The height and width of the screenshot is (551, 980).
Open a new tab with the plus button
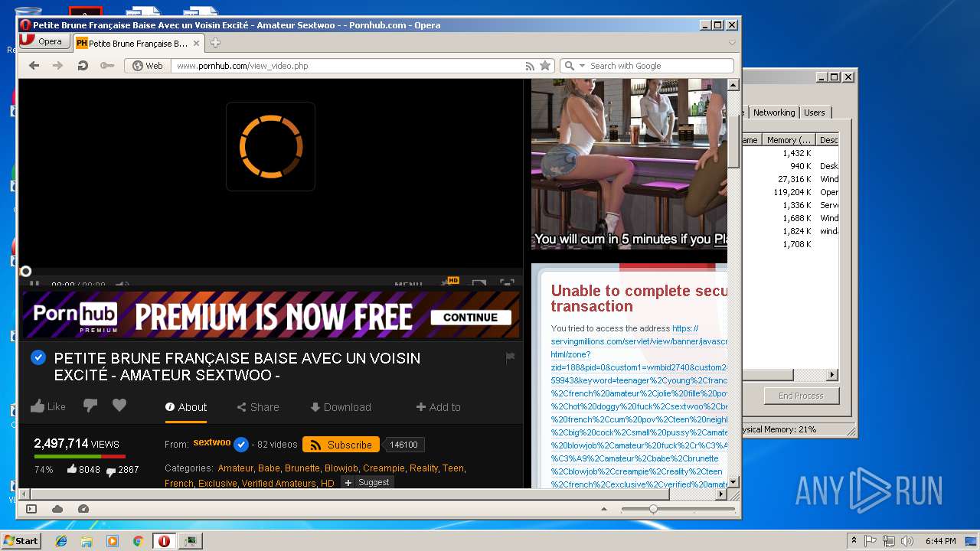pyautogui.click(x=215, y=43)
